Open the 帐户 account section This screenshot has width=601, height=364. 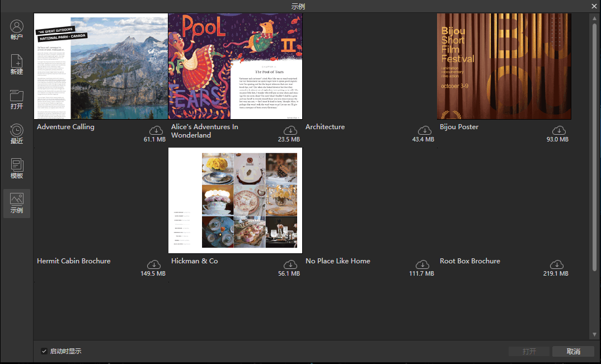pos(17,30)
